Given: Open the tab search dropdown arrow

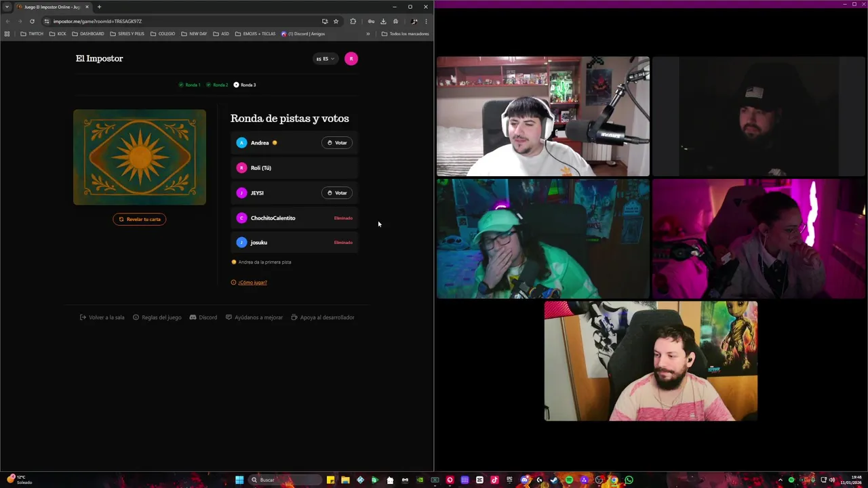Looking at the screenshot, I should tap(7, 7).
